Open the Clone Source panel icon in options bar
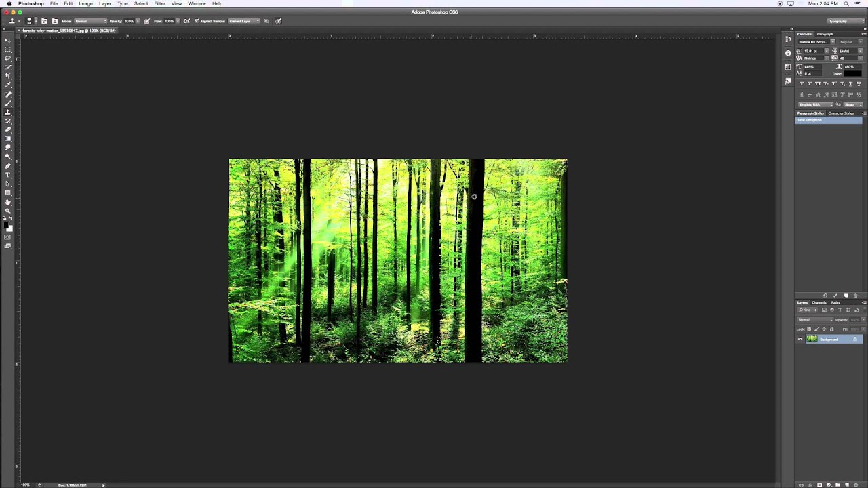The width and height of the screenshot is (868, 488). 55,21
